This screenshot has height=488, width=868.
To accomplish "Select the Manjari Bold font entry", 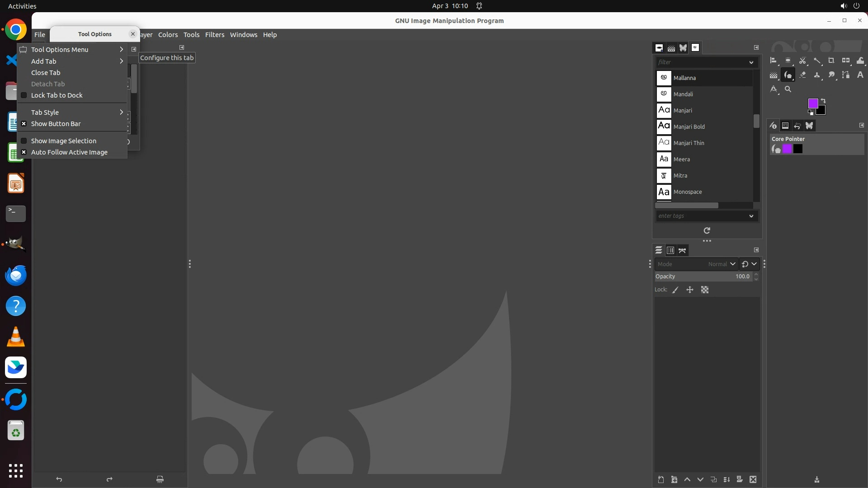I will [689, 127].
